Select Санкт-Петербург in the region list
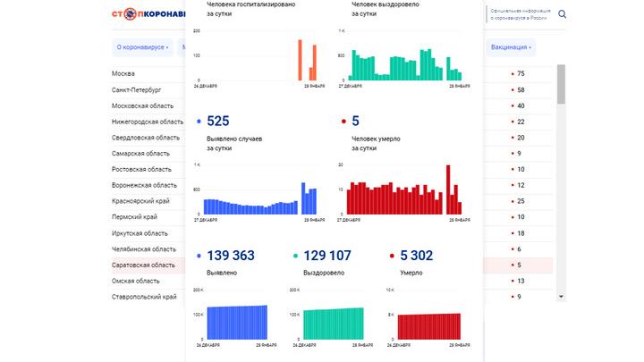 136,90
